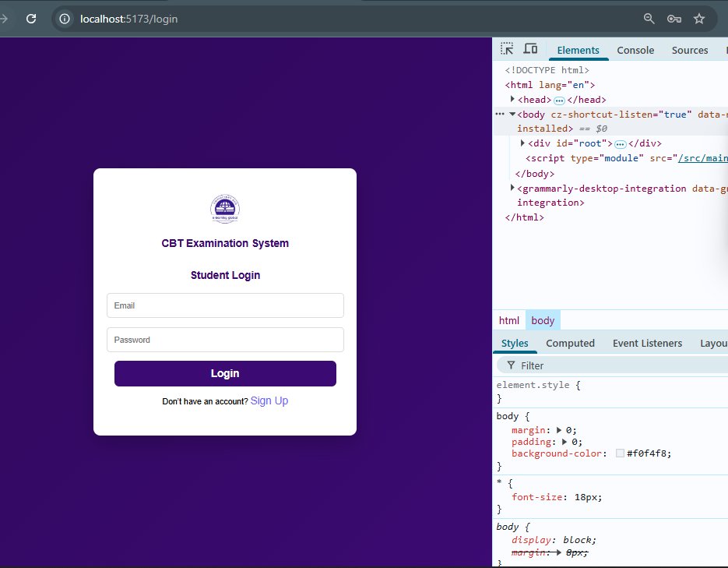Activate the DevTools inspect element picker
Image resolution: width=728 pixels, height=568 pixels.
507,49
